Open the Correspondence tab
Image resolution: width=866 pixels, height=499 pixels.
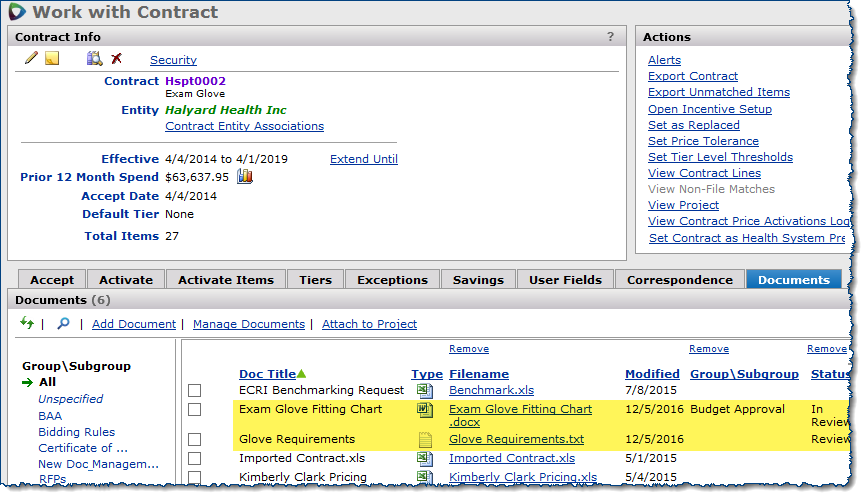pyautogui.click(x=679, y=280)
